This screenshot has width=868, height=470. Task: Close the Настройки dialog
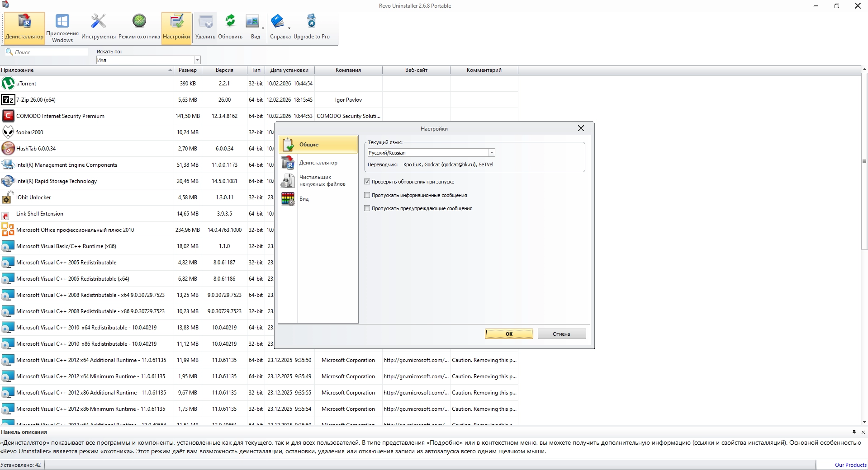(581, 128)
